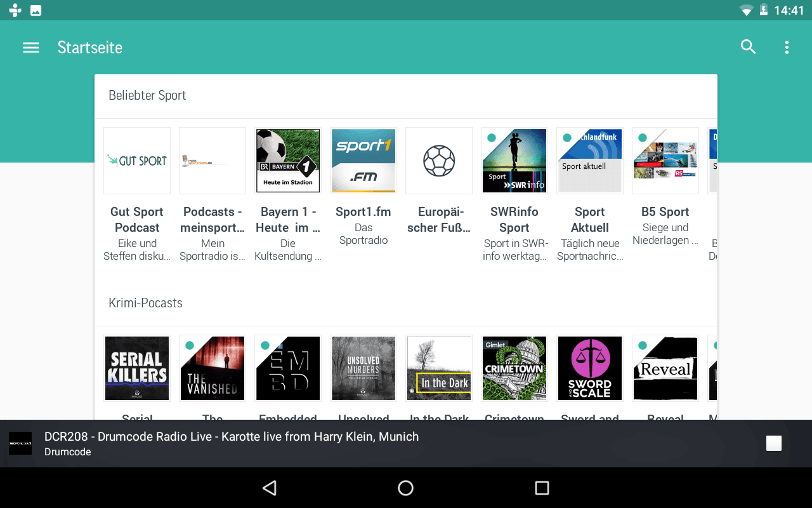Tap the Android home navigation button

tap(405, 488)
